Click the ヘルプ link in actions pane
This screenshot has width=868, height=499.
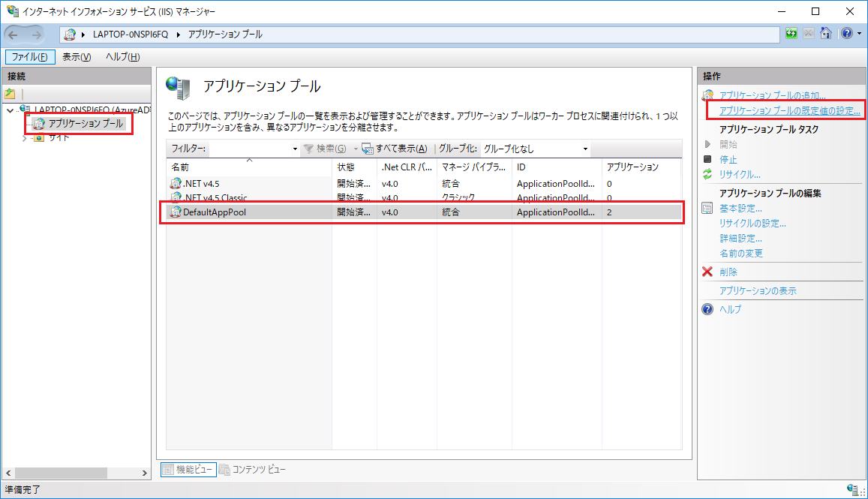[730, 309]
